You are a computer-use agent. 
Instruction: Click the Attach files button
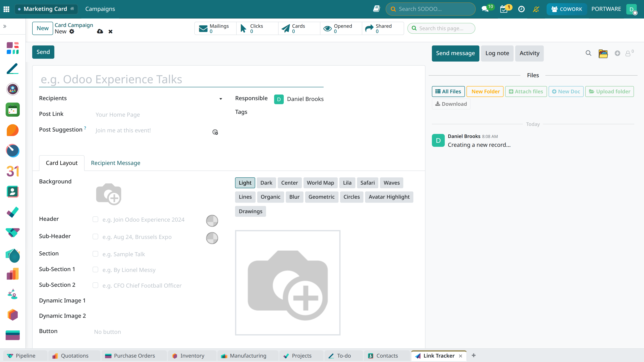(526, 92)
